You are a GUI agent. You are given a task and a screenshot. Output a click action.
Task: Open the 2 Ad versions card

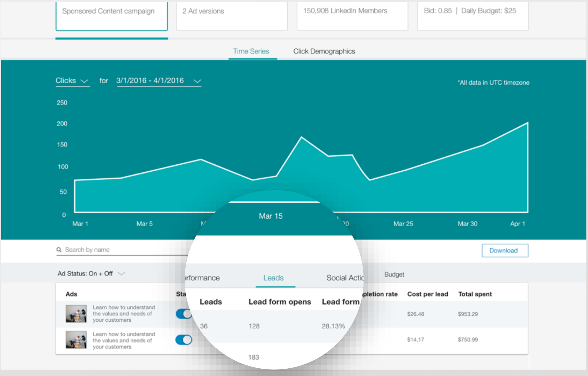tap(232, 15)
